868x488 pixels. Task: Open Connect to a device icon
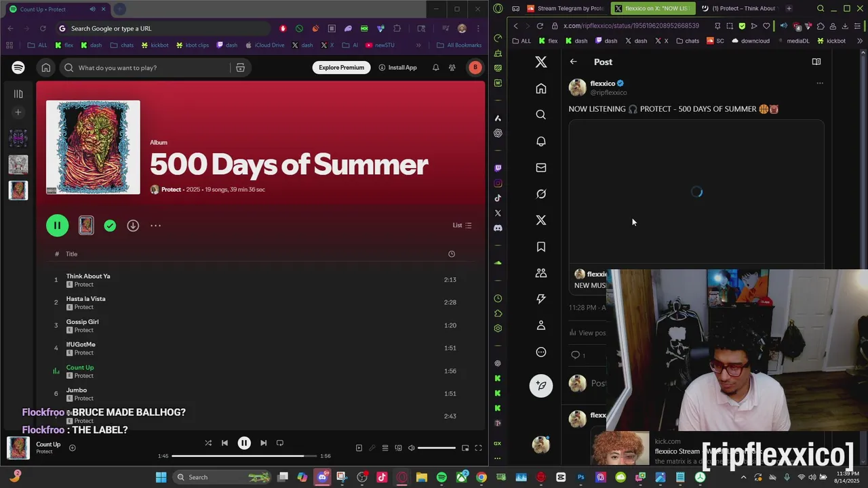pos(398,448)
